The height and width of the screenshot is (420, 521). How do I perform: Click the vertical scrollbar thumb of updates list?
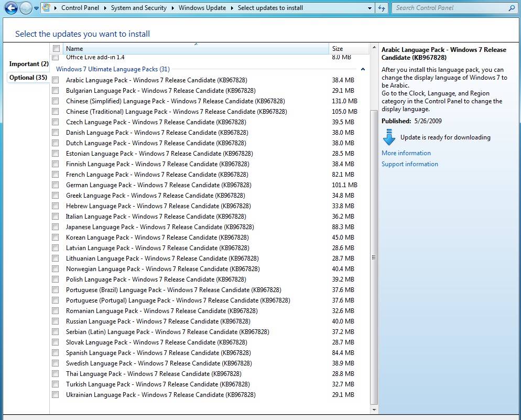click(x=374, y=257)
